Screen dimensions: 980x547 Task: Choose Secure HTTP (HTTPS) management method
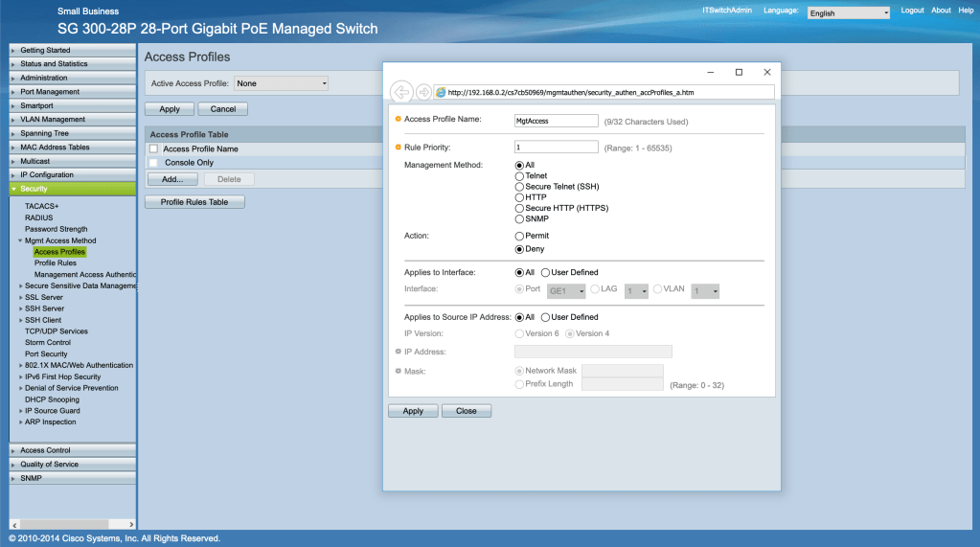(x=520, y=208)
